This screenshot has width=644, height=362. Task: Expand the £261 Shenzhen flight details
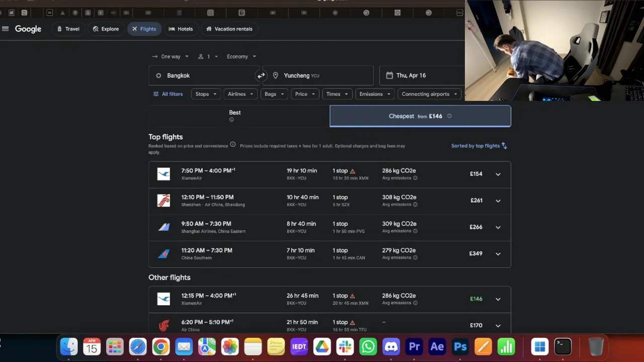pos(498,201)
